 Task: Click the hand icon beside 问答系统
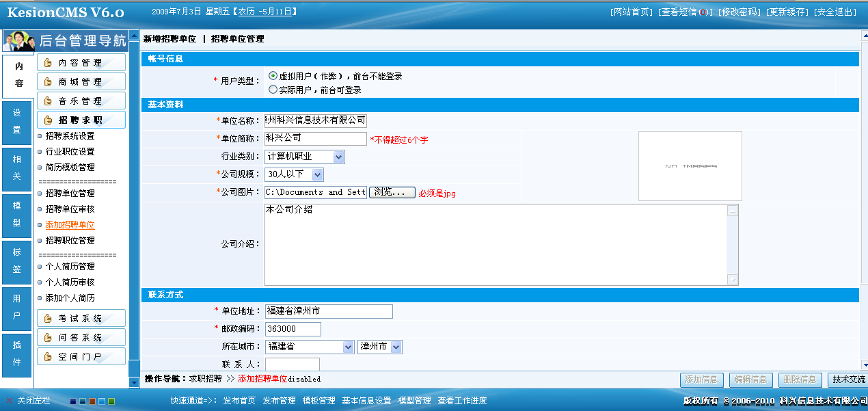point(48,338)
